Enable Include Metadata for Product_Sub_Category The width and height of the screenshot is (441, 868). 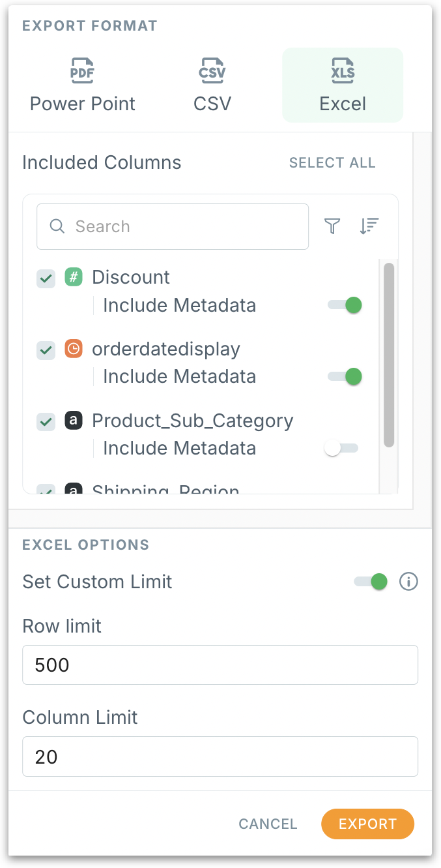pyautogui.click(x=341, y=449)
